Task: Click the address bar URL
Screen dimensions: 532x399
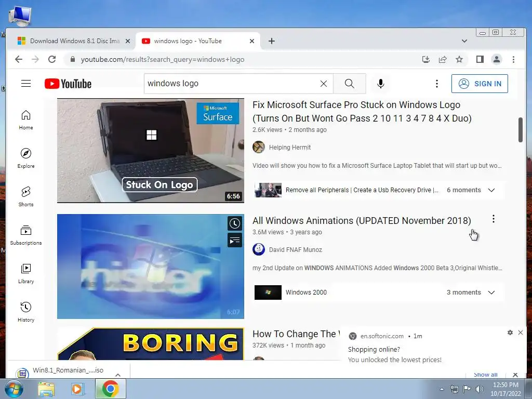Action: tap(163, 59)
